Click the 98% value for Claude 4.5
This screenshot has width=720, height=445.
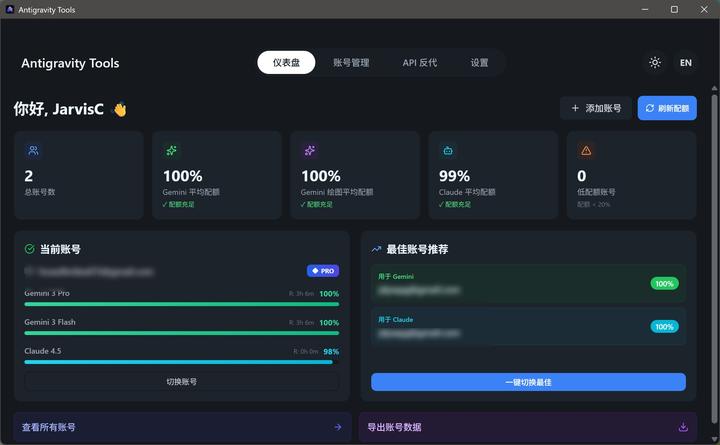click(x=331, y=352)
